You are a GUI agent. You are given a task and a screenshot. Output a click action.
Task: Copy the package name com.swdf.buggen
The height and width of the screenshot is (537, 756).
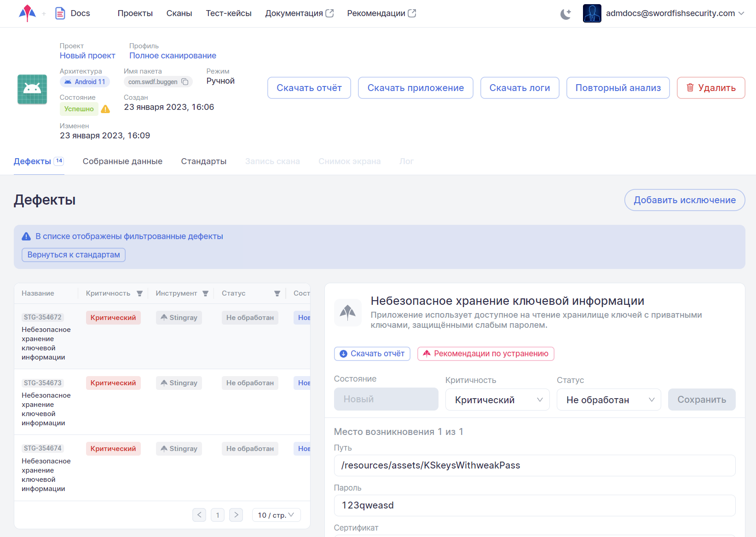click(x=185, y=82)
